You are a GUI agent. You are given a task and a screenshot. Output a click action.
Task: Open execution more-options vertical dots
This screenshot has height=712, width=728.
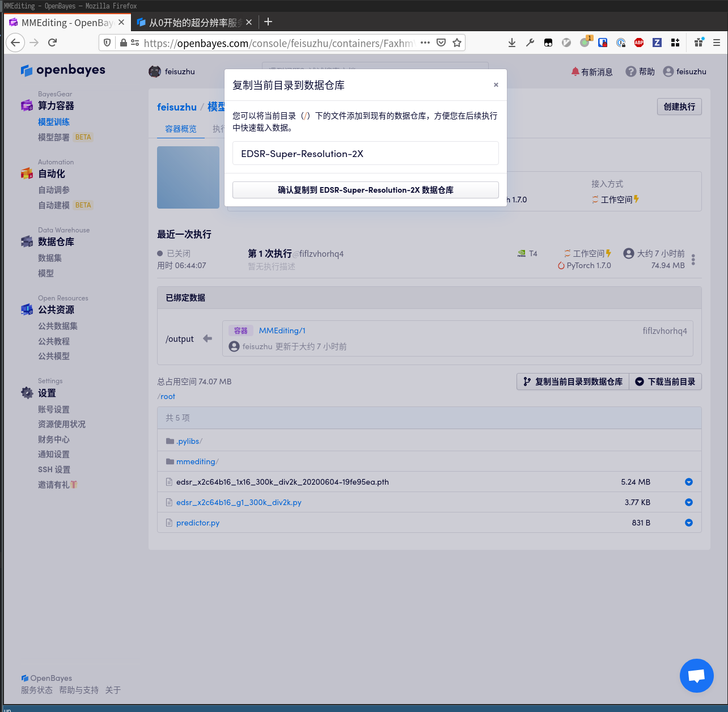(x=693, y=260)
